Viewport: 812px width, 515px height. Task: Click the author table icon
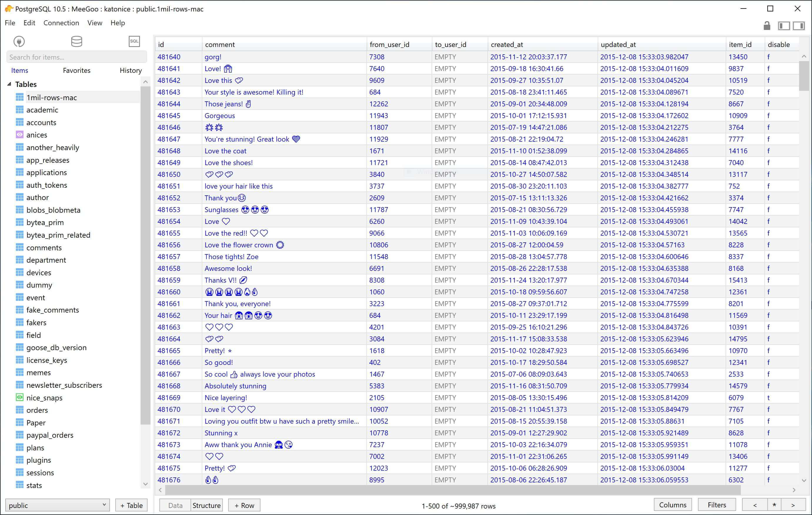tap(20, 197)
